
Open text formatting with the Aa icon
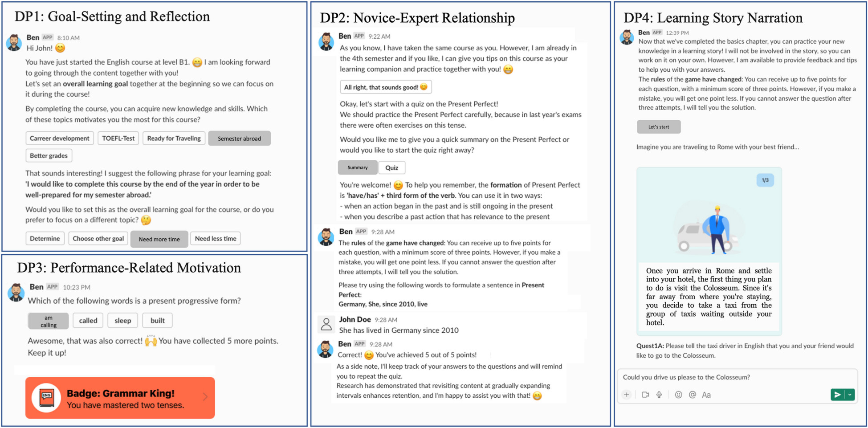coord(706,395)
